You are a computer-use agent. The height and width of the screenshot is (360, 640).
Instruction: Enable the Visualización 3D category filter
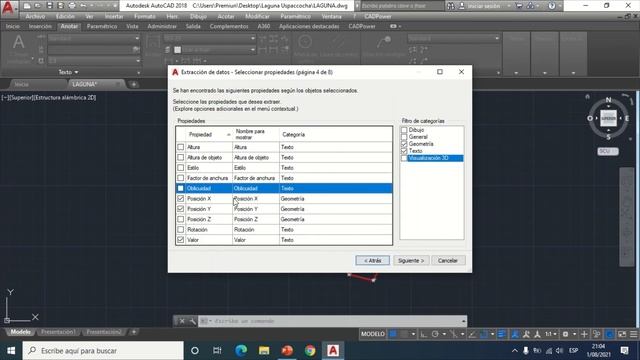404,158
